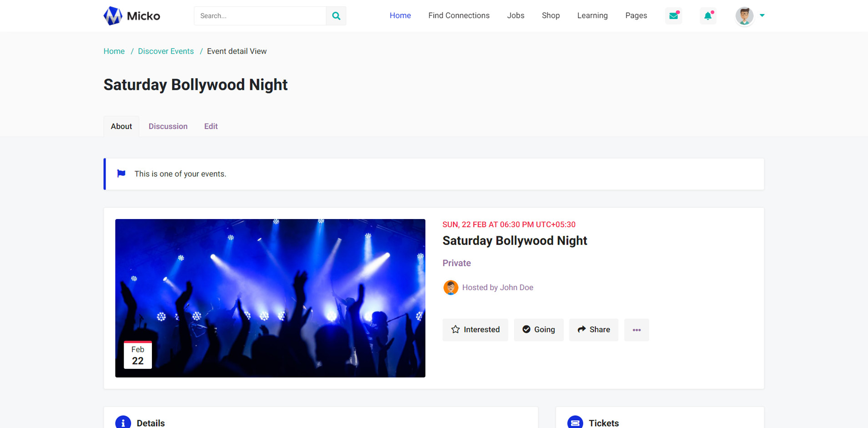Open the notifications bell icon
The height and width of the screenshot is (428, 868).
[708, 16]
